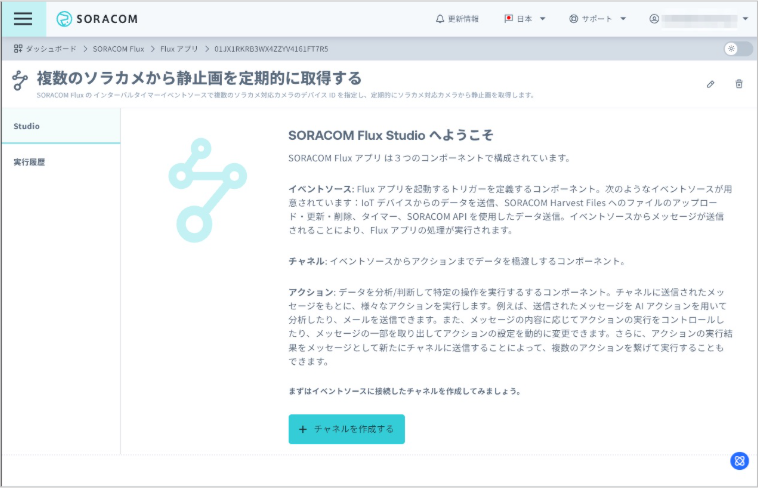Click the user account avatar icon
The image size is (758, 488).
(654, 19)
